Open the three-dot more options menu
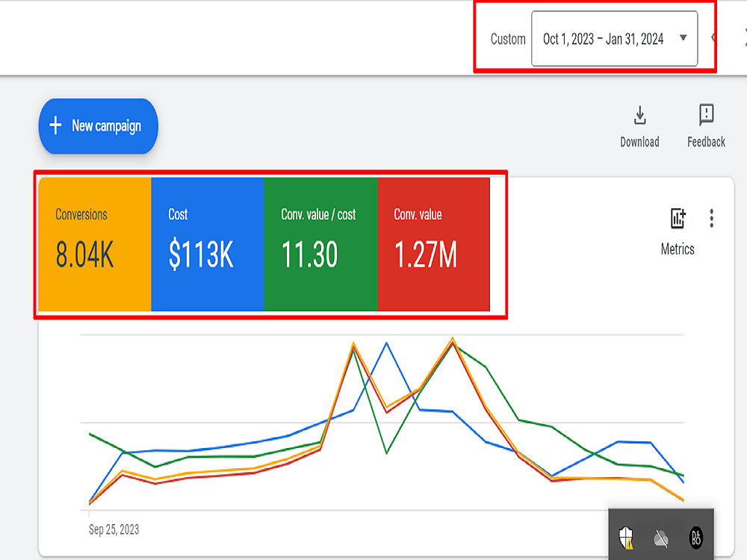The width and height of the screenshot is (747, 560). [x=711, y=218]
